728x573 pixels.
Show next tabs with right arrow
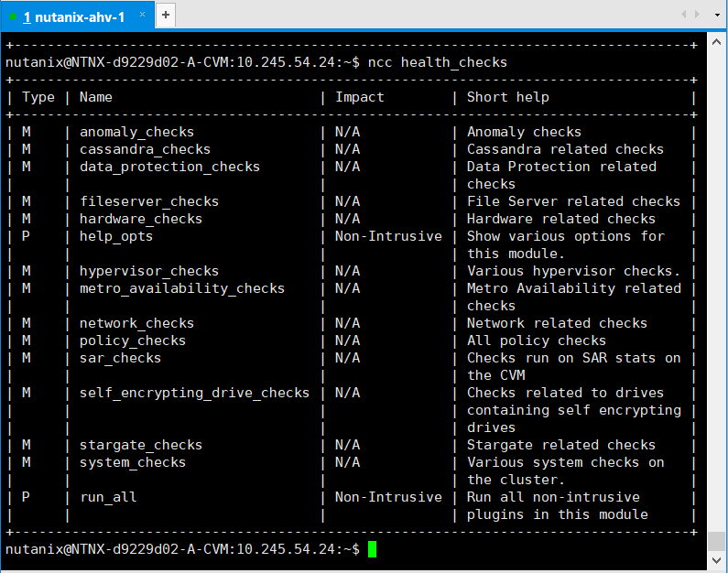697,15
